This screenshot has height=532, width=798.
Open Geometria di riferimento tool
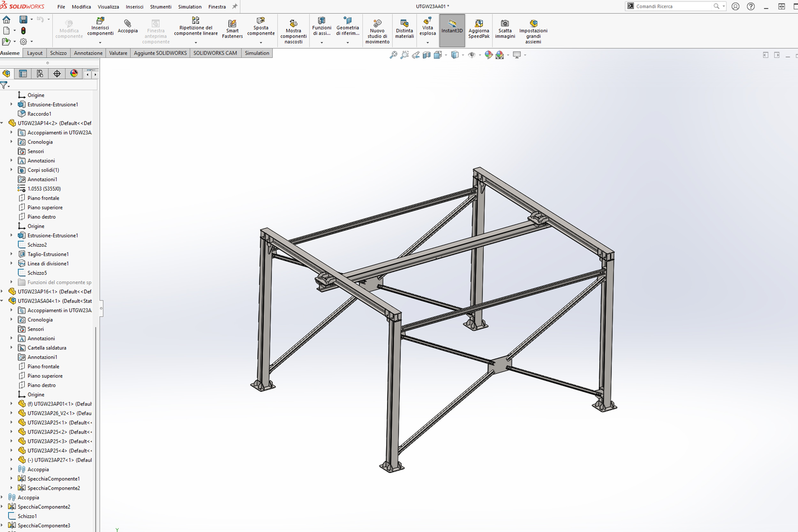(347, 26)
